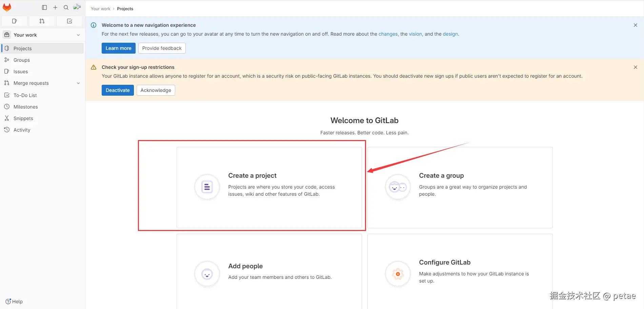Click the Projects sidebar icon

[x=7, y=48]
